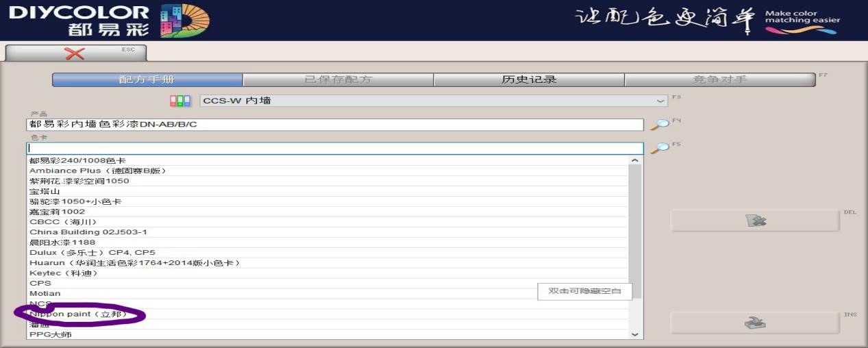Screen dimensions: 868x348
Task: Expand the CCS-W 内墙 dropdown
Action: 660,101
